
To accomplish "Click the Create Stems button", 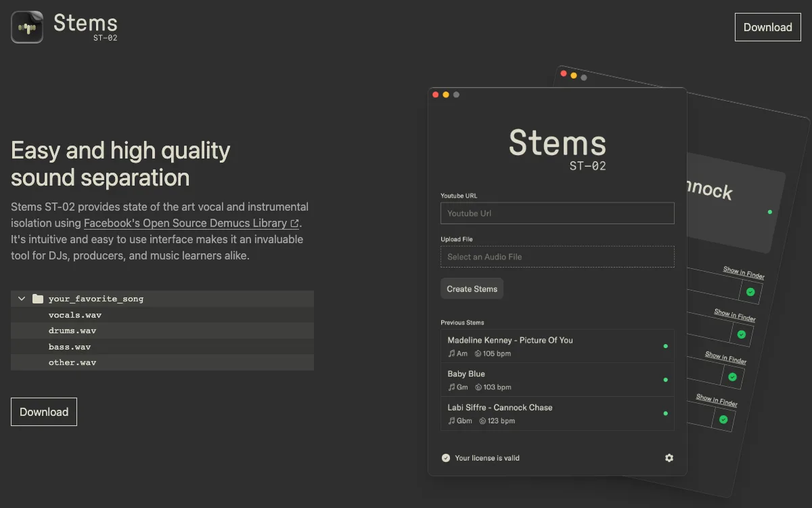I will pyautogui.click(x=472, y=289).
